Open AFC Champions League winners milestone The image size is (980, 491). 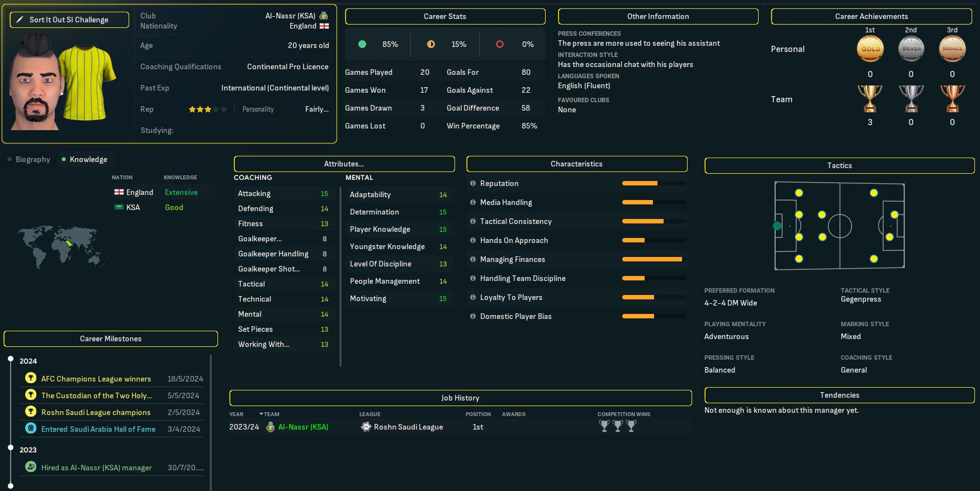point(96,379)
